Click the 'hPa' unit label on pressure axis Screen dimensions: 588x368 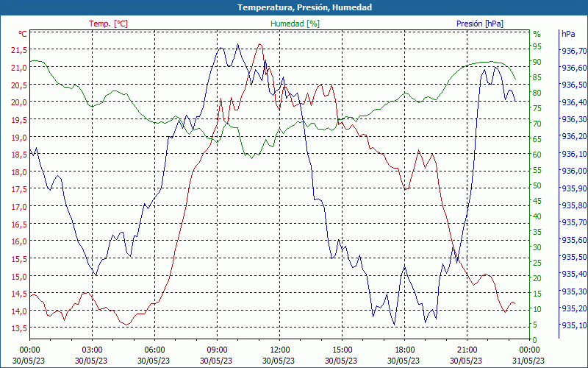pyautogui.click(x=568, y=34)
